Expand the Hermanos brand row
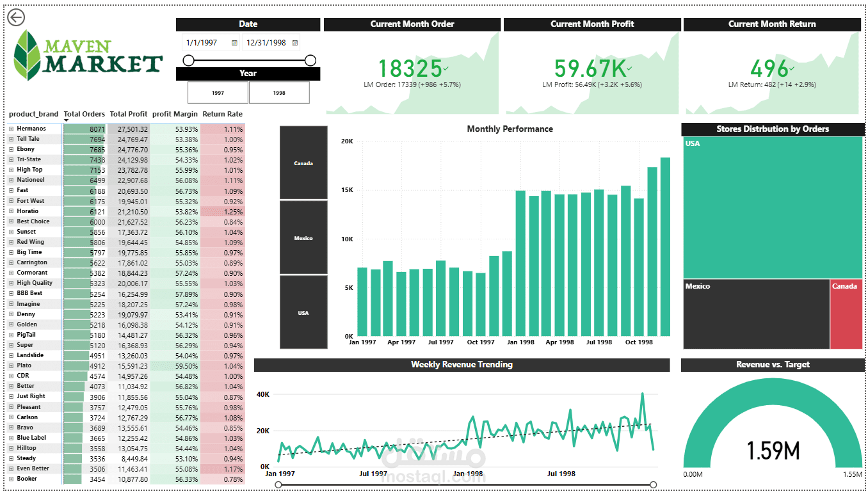This screenshot has height=496, width=868. pos(12,129)
